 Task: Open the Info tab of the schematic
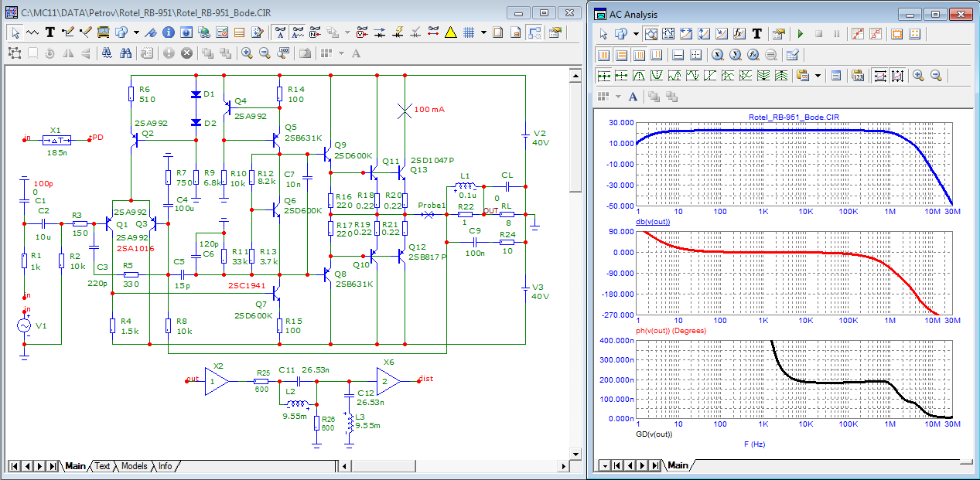[x=165, y=466]
